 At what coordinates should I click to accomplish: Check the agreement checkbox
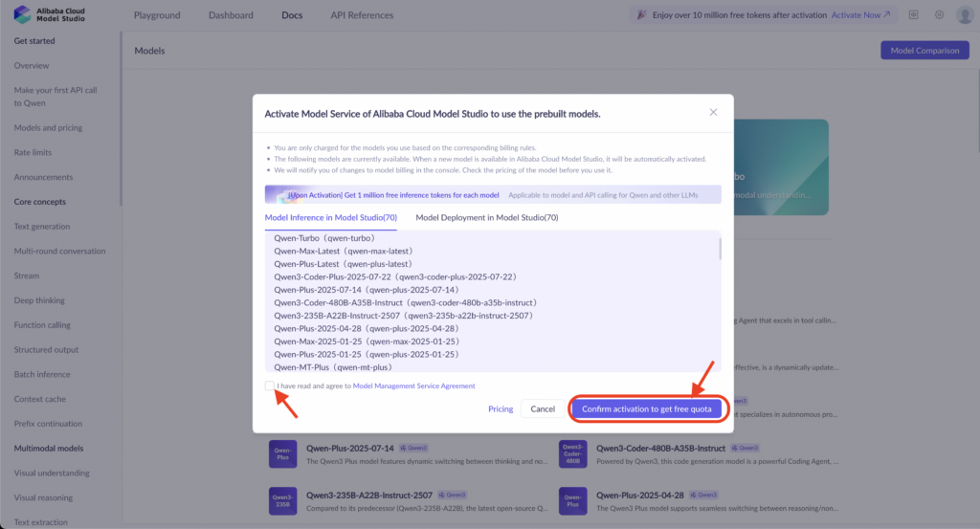click(x=269, y=386)
